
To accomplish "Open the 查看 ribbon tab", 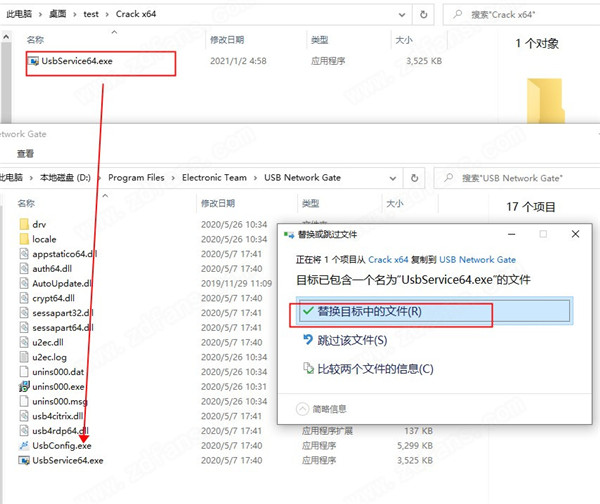I will coord(25,153).
